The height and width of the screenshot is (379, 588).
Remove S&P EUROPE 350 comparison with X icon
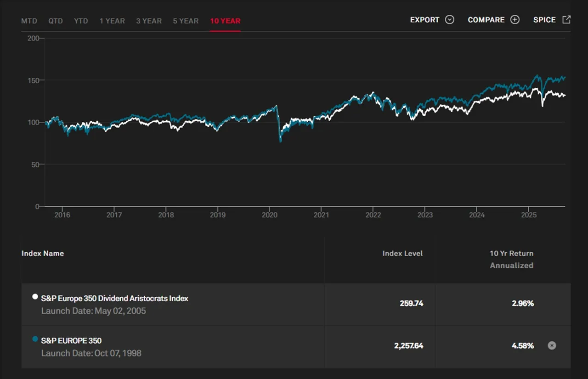(x=552, y=345)
